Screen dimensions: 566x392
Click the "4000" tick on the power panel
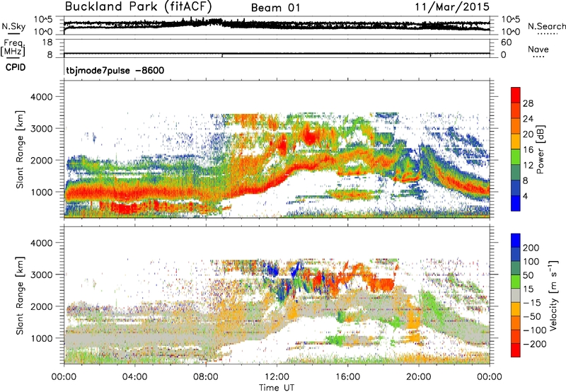pos(41,97)
